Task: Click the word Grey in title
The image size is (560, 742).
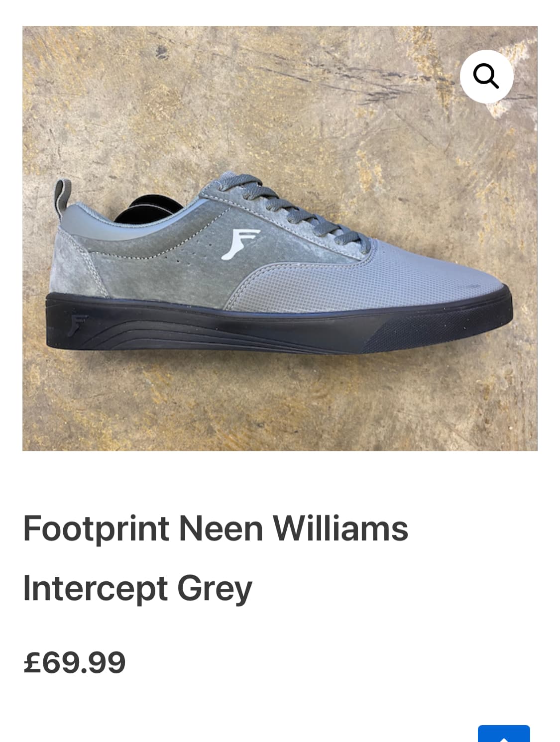Action: 215,589
